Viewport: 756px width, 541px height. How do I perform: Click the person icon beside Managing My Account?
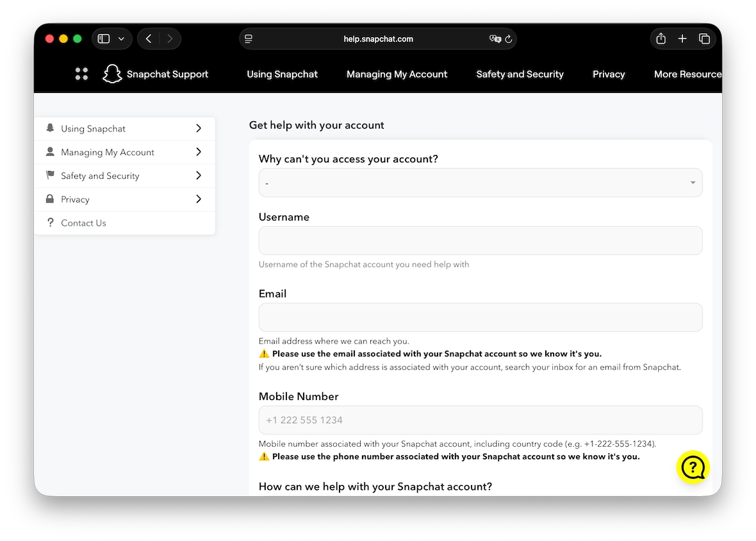coord(50,151)
